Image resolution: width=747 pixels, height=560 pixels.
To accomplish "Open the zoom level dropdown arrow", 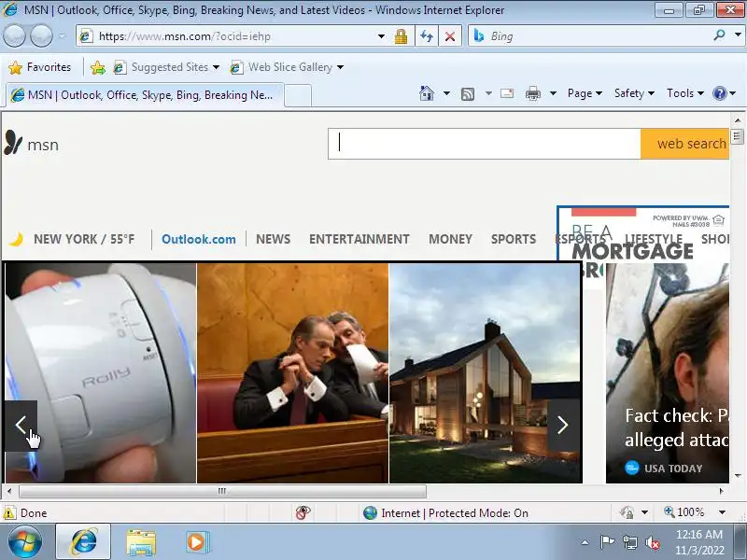I will (x=722, y=512).
